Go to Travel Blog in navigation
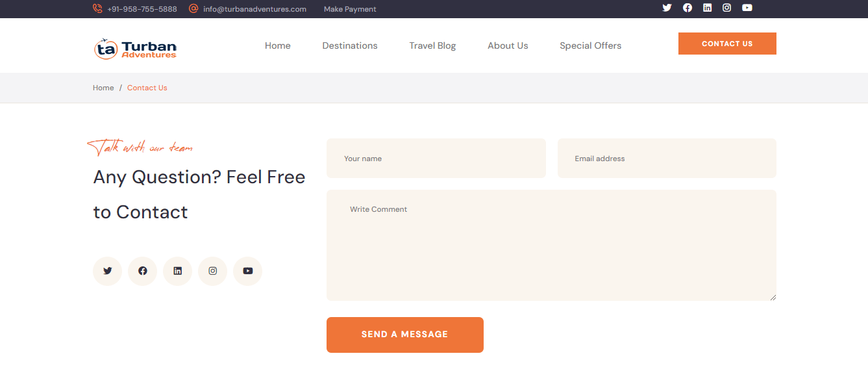 tap(432, 45)
